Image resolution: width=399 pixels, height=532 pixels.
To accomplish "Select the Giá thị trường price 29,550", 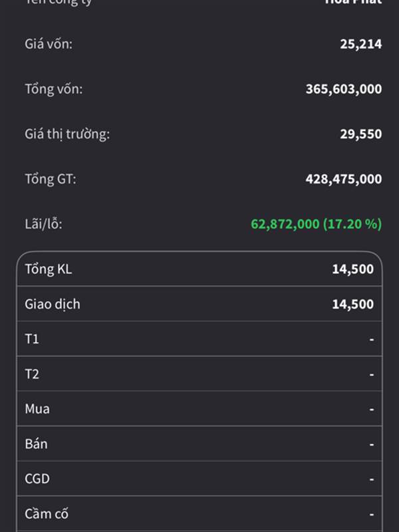I will [360, 134].
